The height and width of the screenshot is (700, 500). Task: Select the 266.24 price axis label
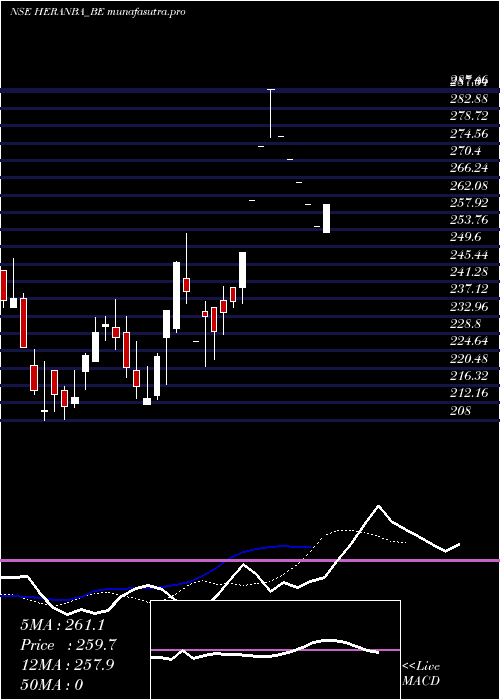pyautogui.click(x=469, y=168)
